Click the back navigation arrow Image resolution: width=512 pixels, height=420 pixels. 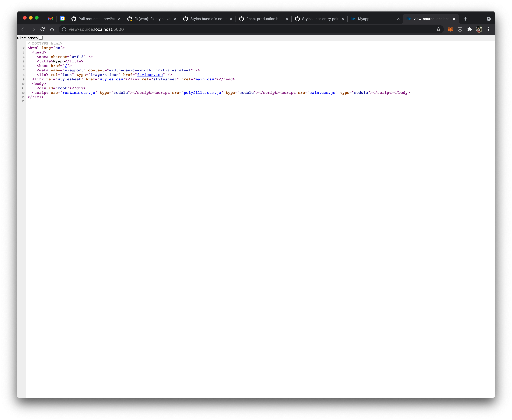pos(23,29)
